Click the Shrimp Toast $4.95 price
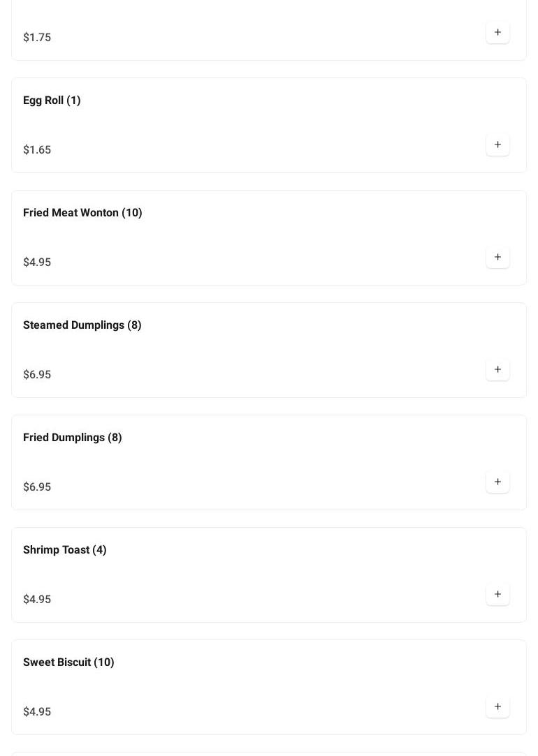 point(37,600)
